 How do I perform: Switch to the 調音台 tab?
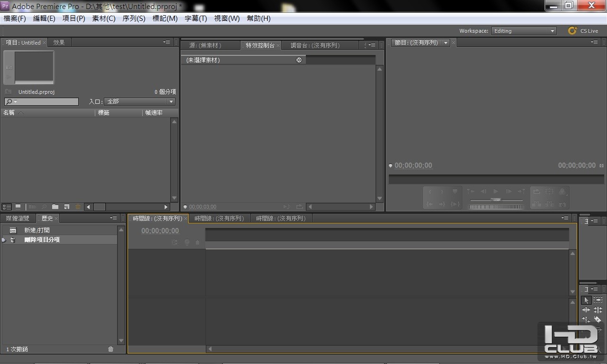click(315, 45)
